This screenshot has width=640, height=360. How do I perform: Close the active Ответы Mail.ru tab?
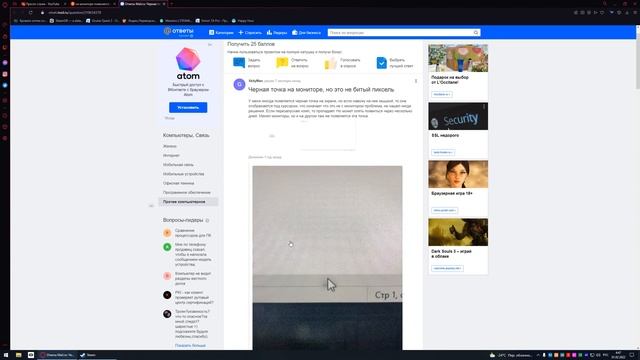[x=164, y=4]
